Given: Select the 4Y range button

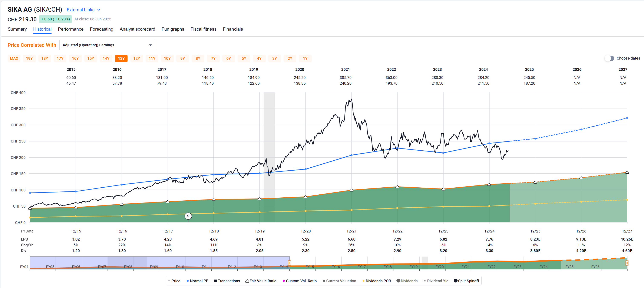Looking at the screenshot, I should coord(259,58).
